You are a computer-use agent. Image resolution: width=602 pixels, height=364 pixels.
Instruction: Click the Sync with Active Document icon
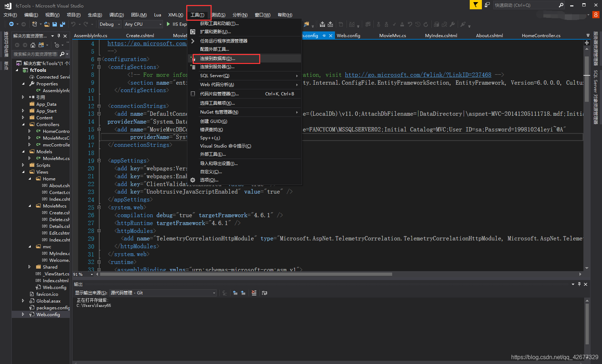click(x=41, y=45)
